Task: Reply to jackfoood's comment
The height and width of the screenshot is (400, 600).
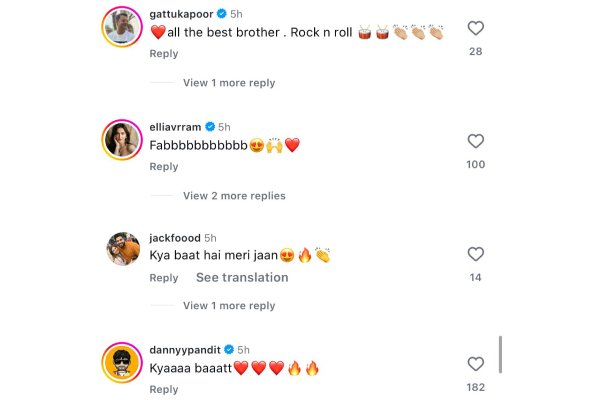Action: coord(164,278)
